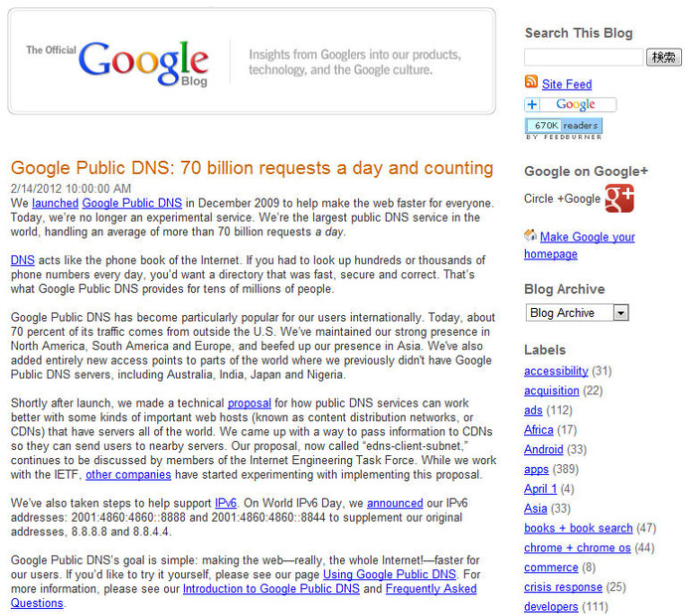Viewport: 691px width, 616px height.
Task: Click the 'Frequently Asked Questions' link
Action: point(431,589)
